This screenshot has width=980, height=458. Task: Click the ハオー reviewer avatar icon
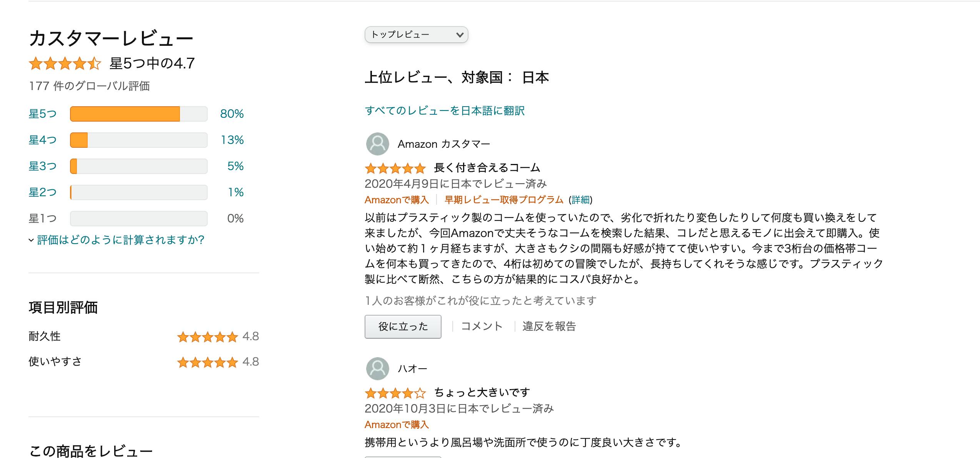(377, 369)
